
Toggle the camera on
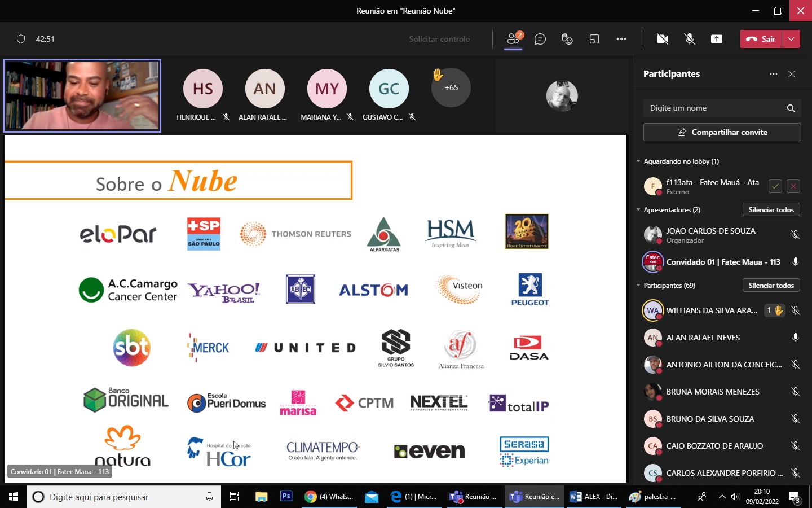point(663,39)
